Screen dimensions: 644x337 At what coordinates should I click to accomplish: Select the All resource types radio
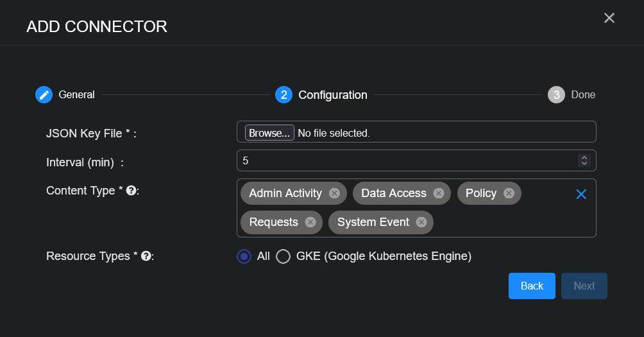click(x=244, y=257)
